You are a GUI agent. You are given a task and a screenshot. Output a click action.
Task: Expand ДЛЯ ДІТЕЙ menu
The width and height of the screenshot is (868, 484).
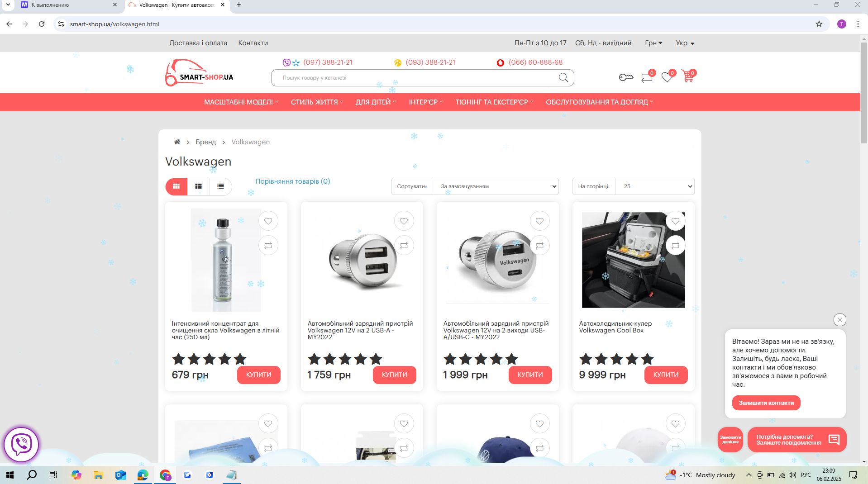[376, 102]
